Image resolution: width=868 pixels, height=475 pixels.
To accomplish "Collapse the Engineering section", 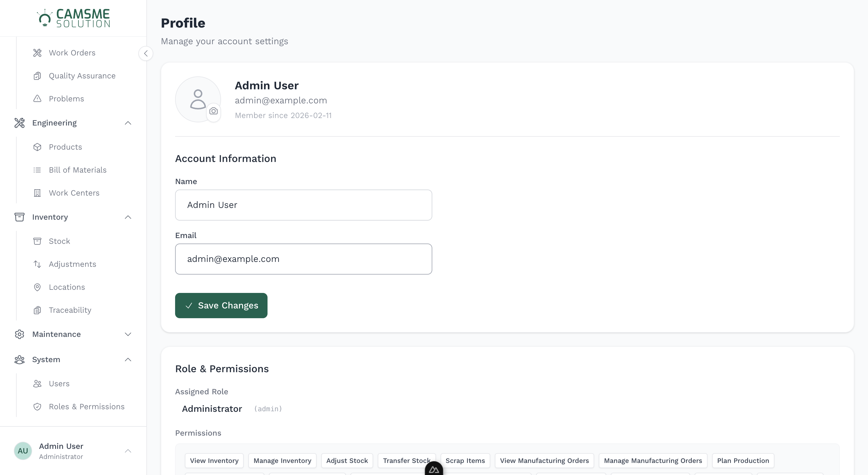I will [128, 123].
